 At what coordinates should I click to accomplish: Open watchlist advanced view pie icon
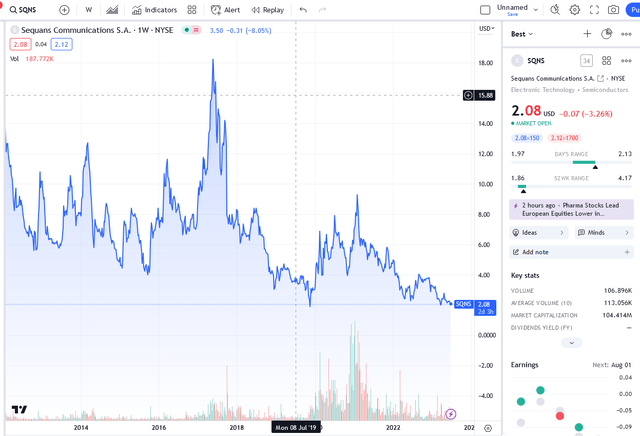[607, 34]
